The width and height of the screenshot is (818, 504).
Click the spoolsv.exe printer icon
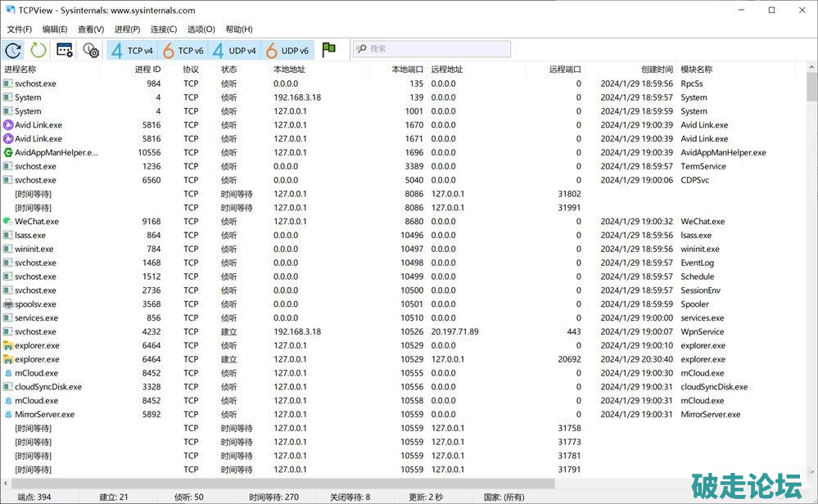[x=8, y=304]
